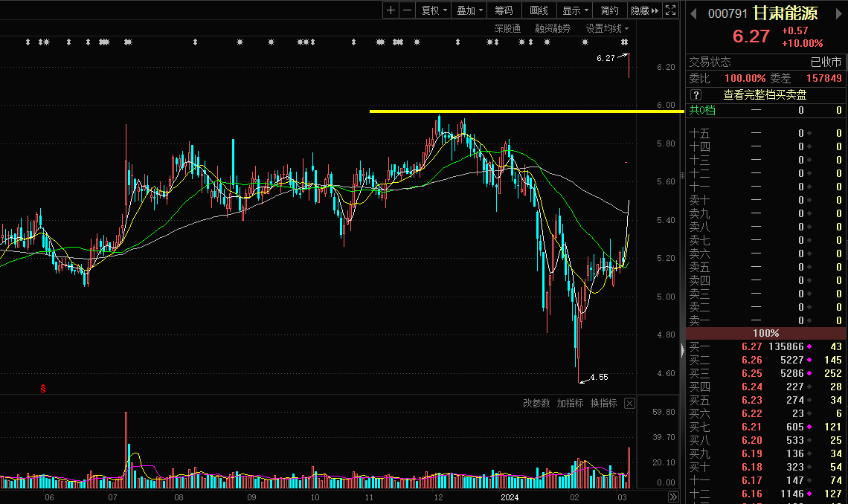848x504 pixels.
Task: Expand the 叠加 overlay dropdown
Action: 469,10
